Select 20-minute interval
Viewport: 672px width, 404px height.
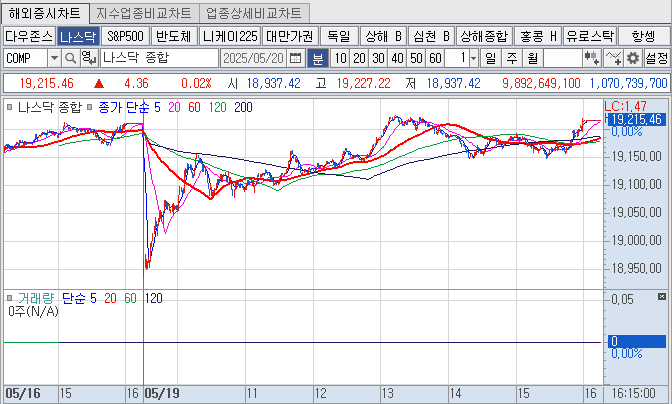tap(359, 58)
